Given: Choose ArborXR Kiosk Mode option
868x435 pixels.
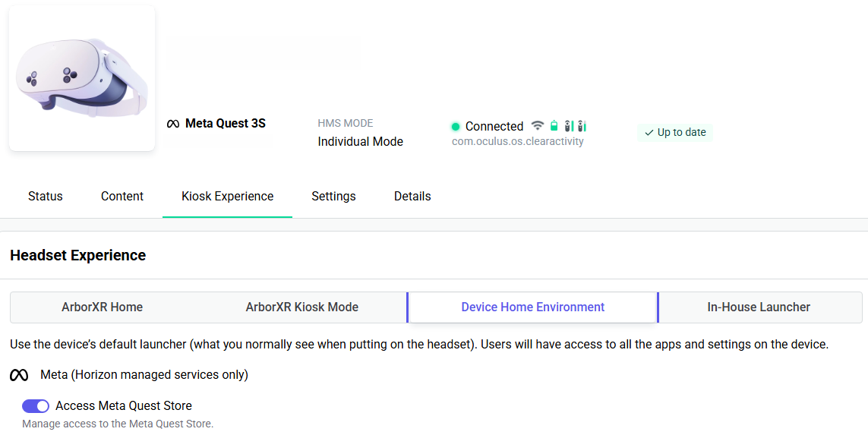Looking at the screenshot, I should (x=302, y=307).
